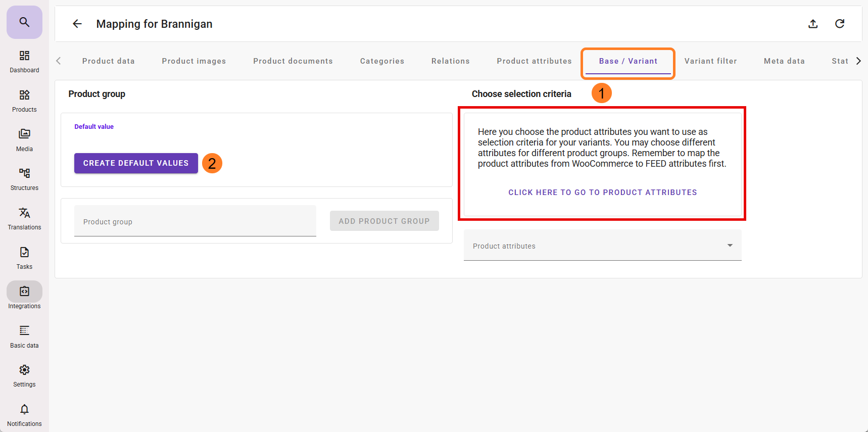Click the Product group input field
This screenshot has width=868, height=432.
click(195, 222)
